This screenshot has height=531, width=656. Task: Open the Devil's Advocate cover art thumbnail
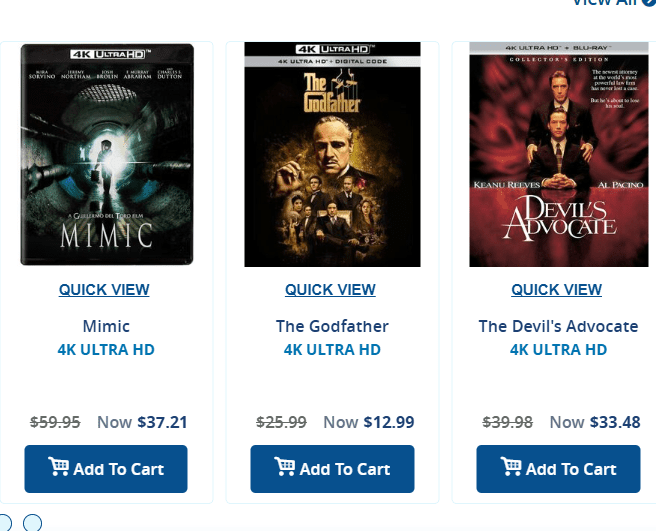(559, 154)
